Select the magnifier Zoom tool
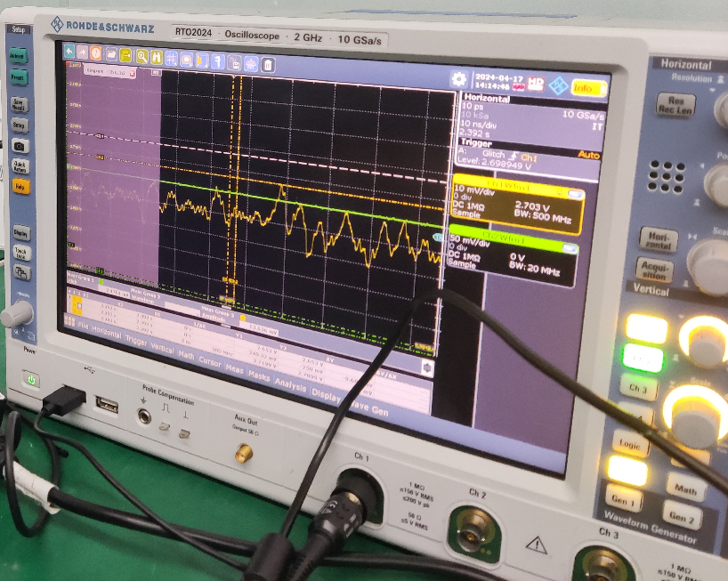Image resolution: width=728 pixels, height=581 pixels. click(x=142, y=57)
